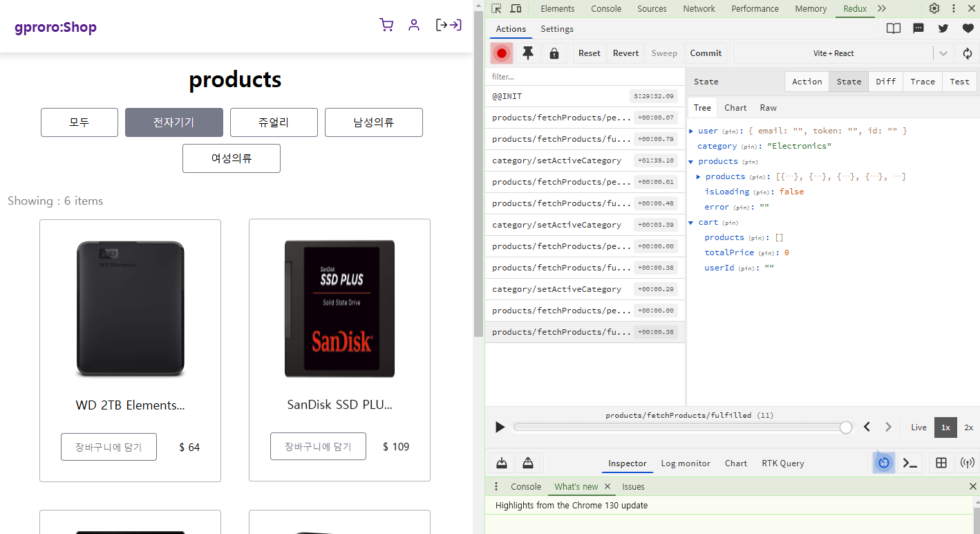Open the Log monitor view
This screenshot has height=534, width=980.
point(686,463)
